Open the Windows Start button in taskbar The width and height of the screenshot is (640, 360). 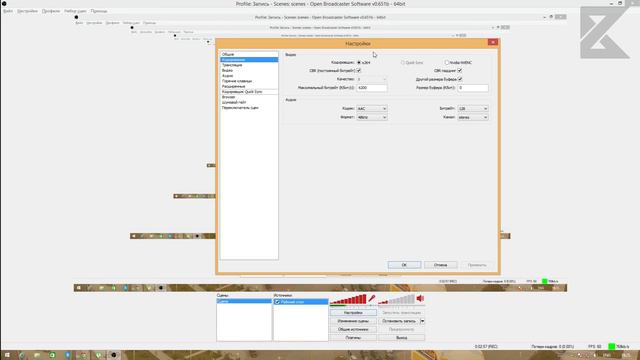pos(7,355)
